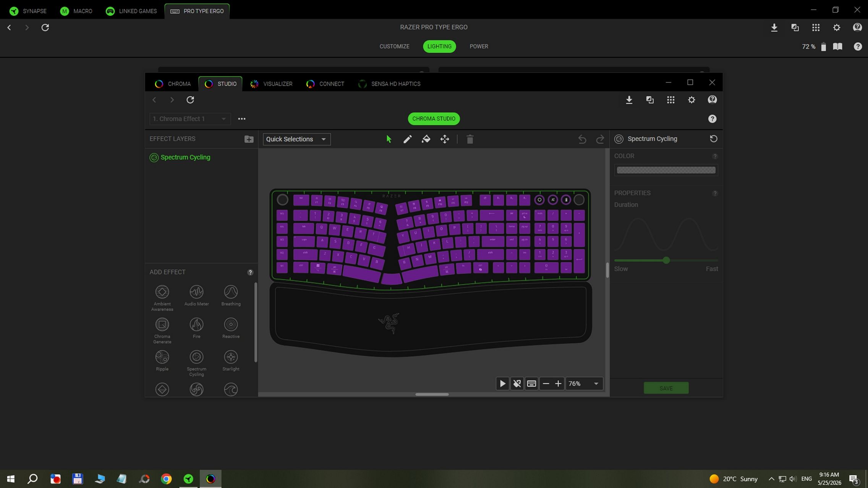Expand the Chroma Effect 1 dropdown
This screenshot has height=488, width=868.
(190, 119)
